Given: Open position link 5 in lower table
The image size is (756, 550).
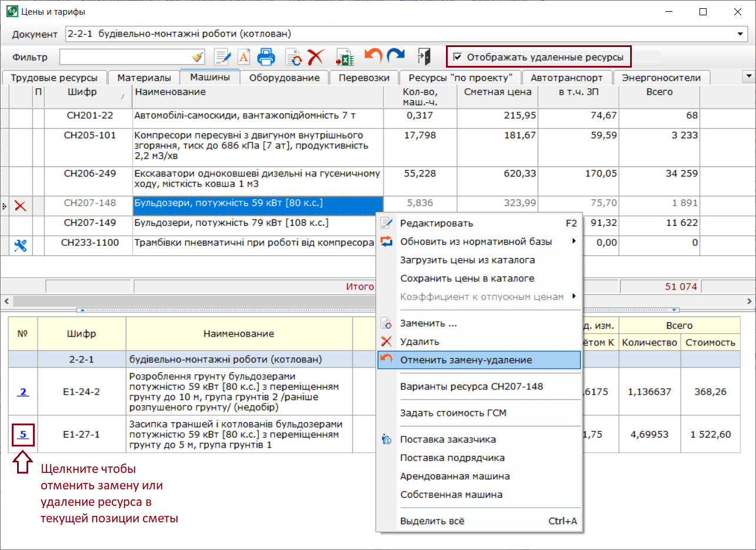Looking at the screenshot, I should coord(24,435).
